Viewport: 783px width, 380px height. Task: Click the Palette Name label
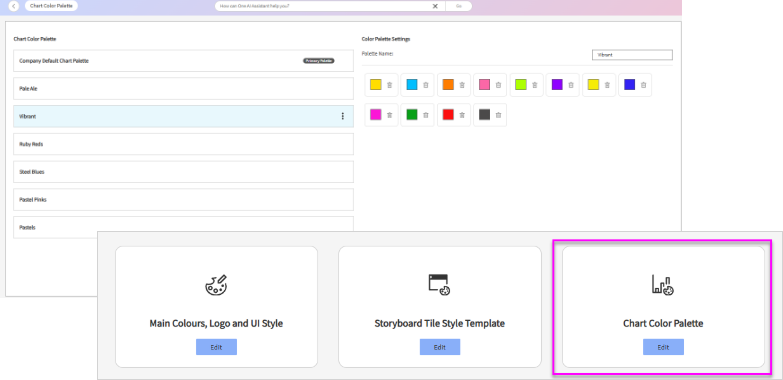[378, 53]
